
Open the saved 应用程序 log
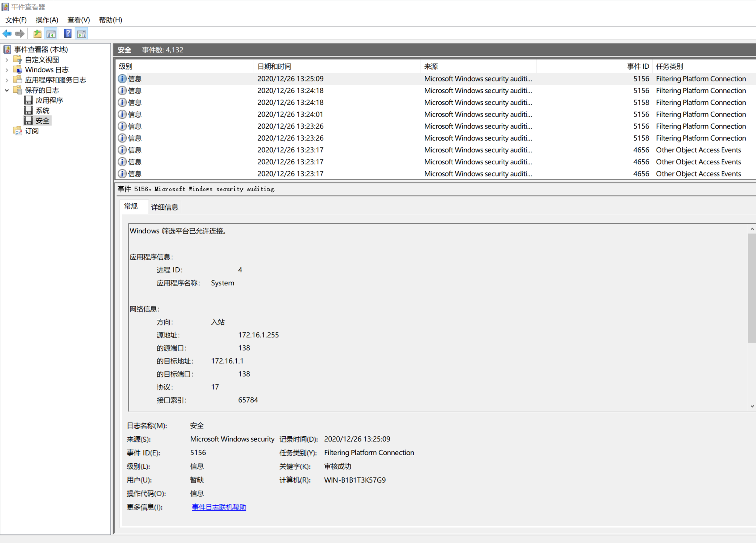[49, 100]
